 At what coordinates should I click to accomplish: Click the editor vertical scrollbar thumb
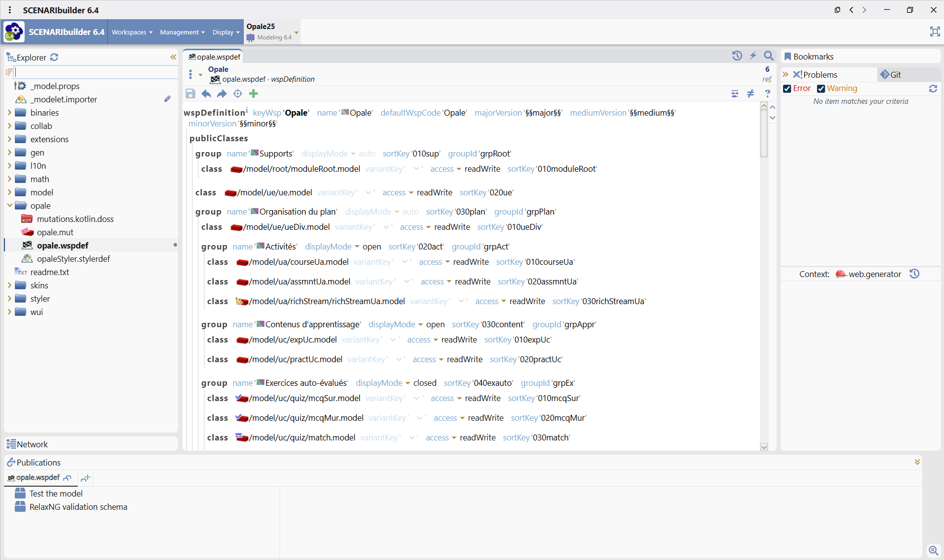click(764, 133)
